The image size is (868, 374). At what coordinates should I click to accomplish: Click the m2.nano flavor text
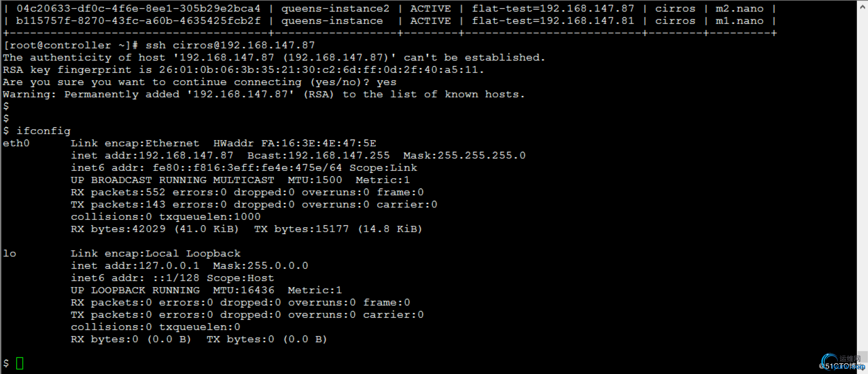click(x=739, y=9)
